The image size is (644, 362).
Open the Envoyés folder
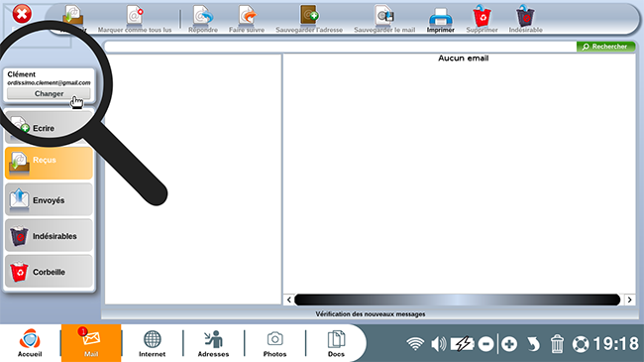pos(49,200)
